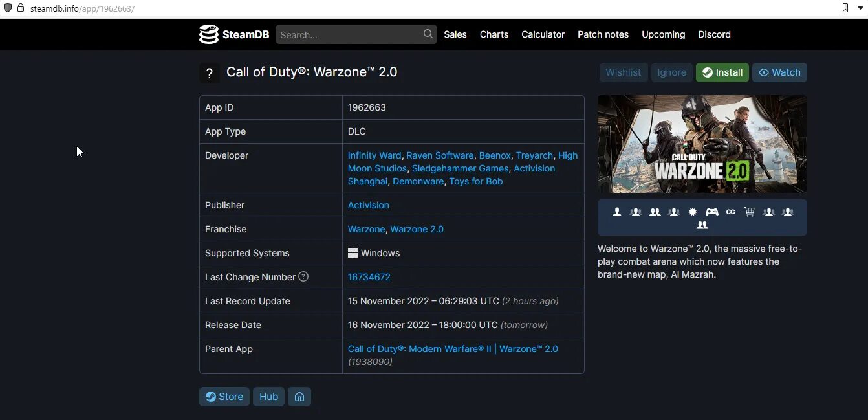The image size is (868, 420).
Task: Click the browser address bar URL
Action: click(82, 8)
